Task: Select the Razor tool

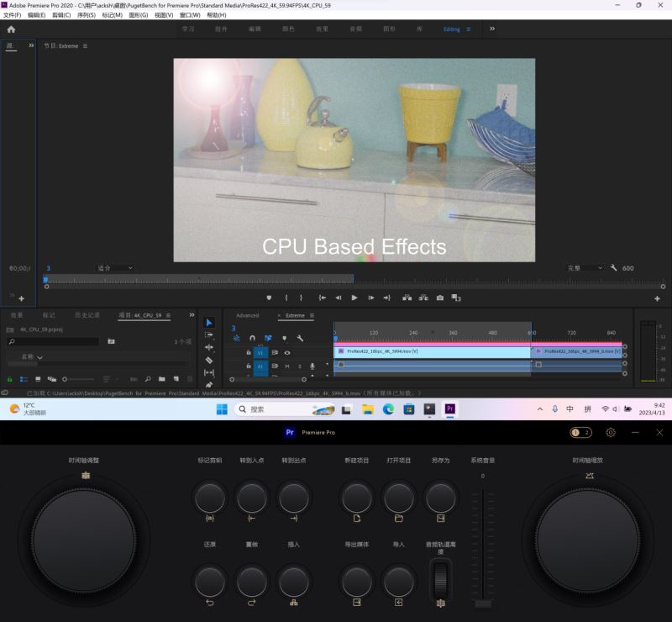Action: (x=209, y=360)
